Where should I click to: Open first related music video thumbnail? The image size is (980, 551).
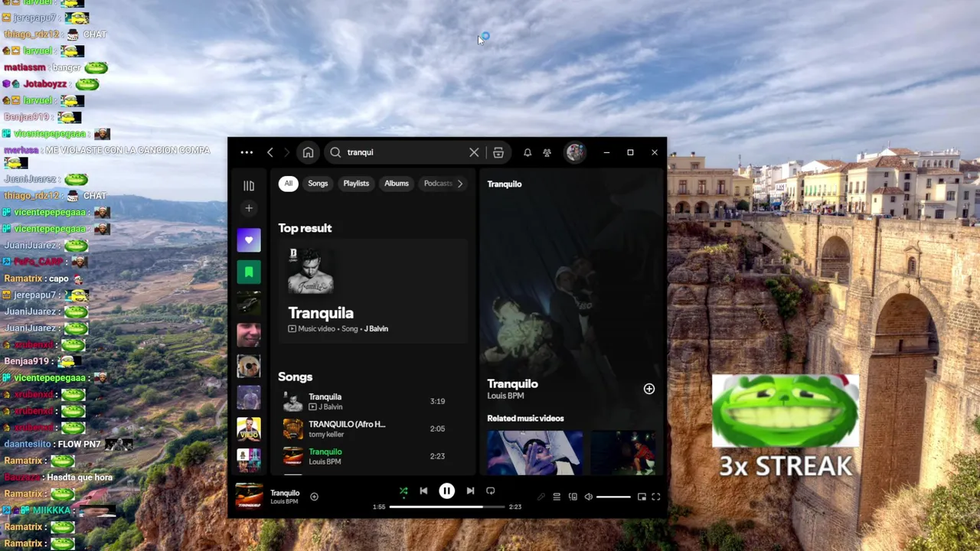535,452
